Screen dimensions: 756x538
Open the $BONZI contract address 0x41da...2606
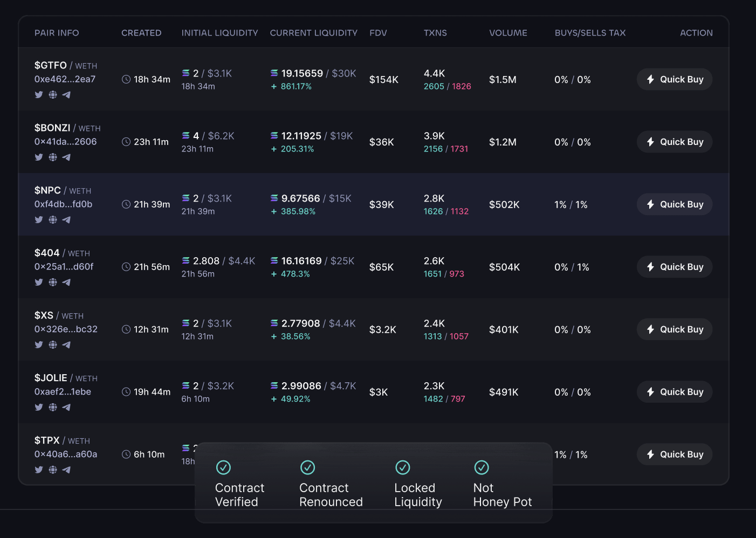click(66, 142)
